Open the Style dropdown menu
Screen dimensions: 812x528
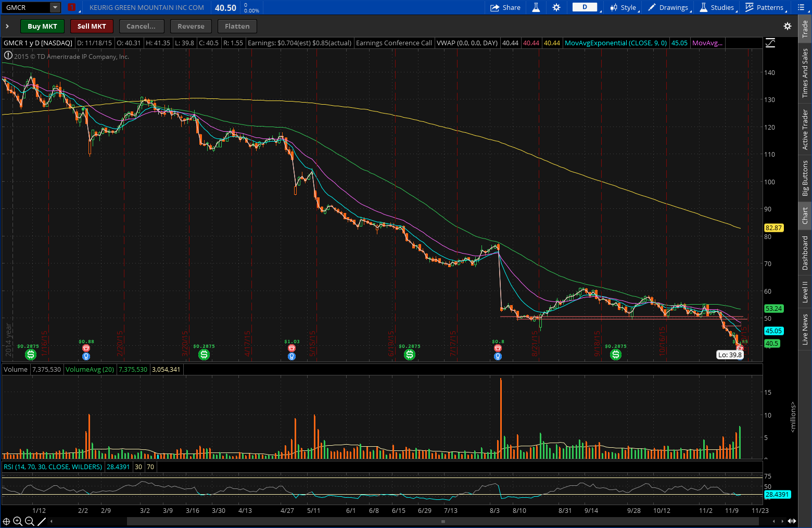624,7
